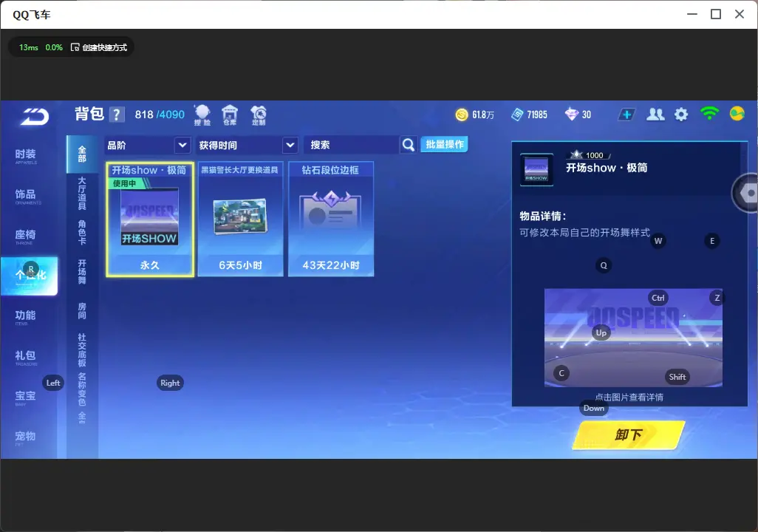Click the QQSPEED preview image for details
Viewport: 758px width, 532px height.
[633, 338]
